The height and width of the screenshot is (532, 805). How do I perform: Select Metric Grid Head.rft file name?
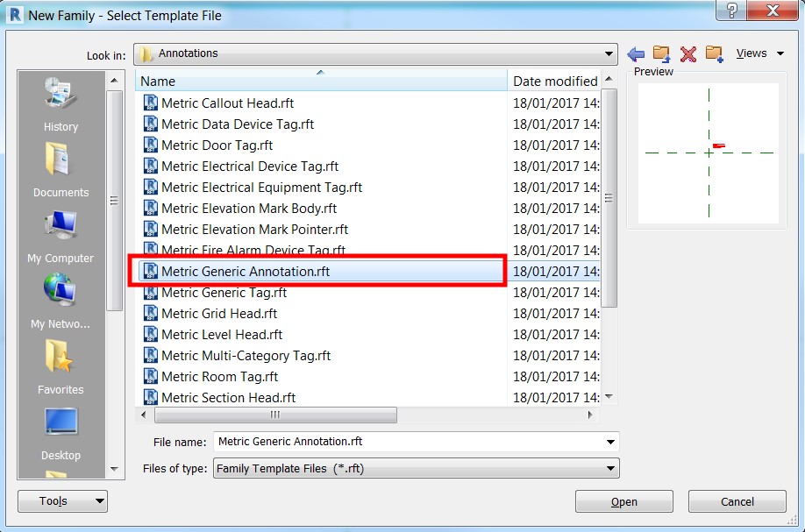pos(219,314)
